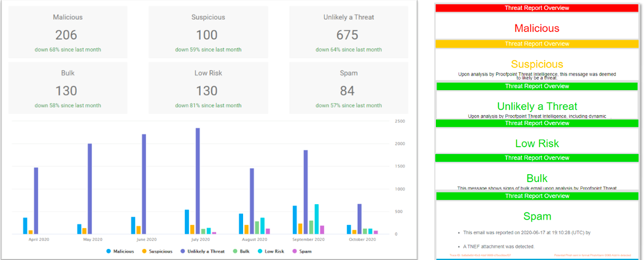Click the green Unlikely a Threat heading
The image size is (644, 260).
tap(537, 106)
